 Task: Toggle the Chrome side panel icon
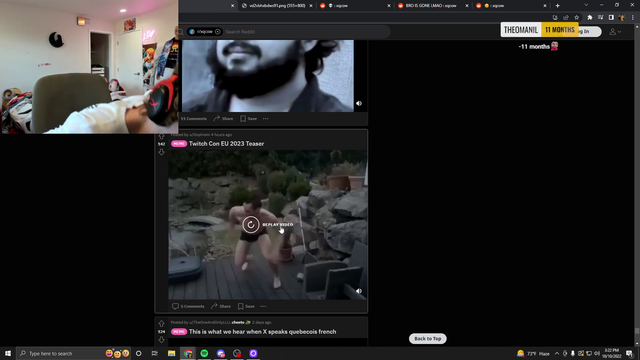611,18
